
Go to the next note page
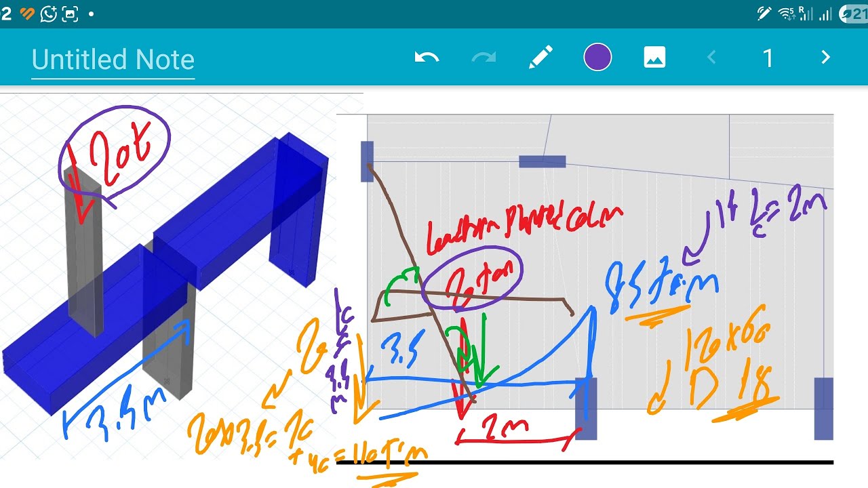[825, 58]
